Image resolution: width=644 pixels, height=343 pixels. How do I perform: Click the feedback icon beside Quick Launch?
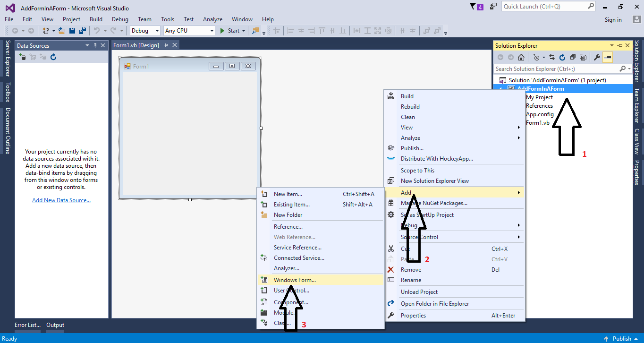click(493, 7)
